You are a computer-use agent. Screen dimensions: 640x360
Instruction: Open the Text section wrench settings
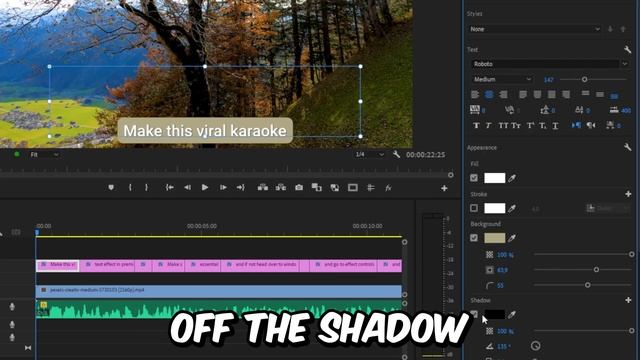point(628,49)
